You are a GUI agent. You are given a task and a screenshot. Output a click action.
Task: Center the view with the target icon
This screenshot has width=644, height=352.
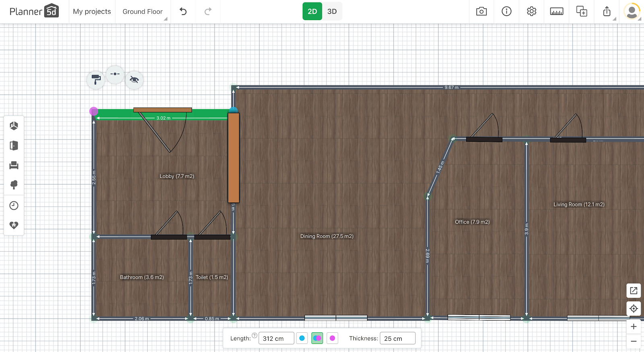(634, 309)
